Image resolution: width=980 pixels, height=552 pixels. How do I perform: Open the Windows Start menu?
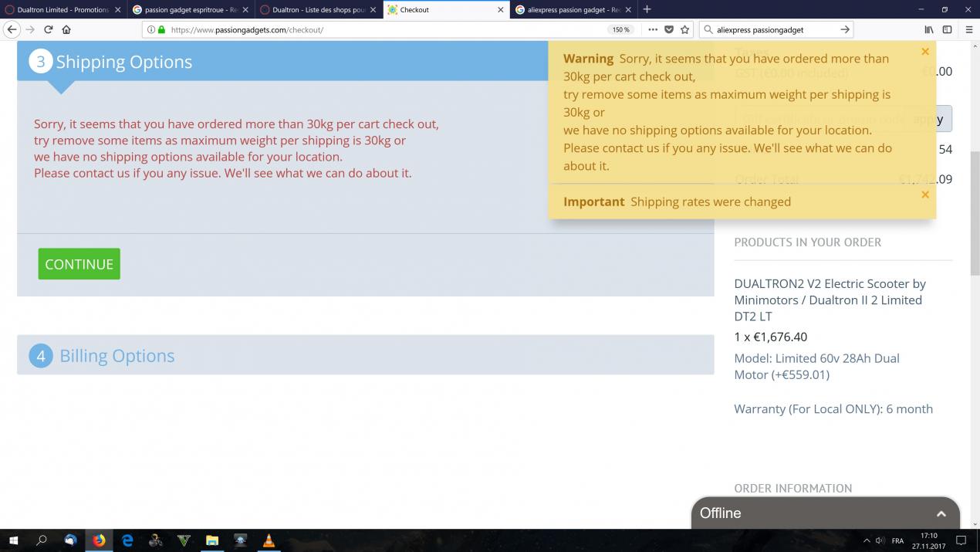pos(13,540)
